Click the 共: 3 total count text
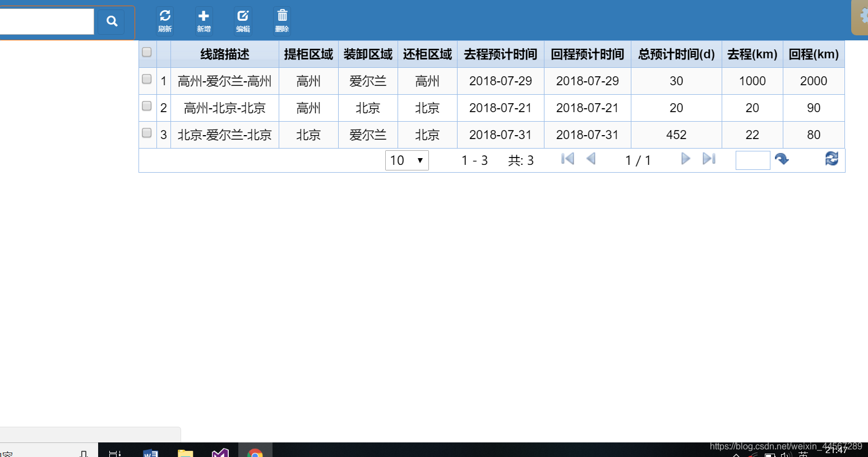 tap(521, 161)
